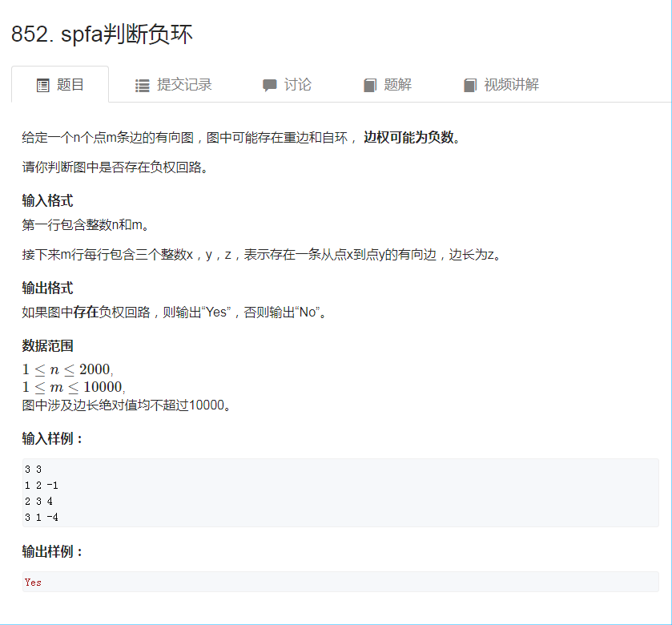Click the 题目 tab icon
Viewport: 672px width, 625px height.
[x=43, y=85]
